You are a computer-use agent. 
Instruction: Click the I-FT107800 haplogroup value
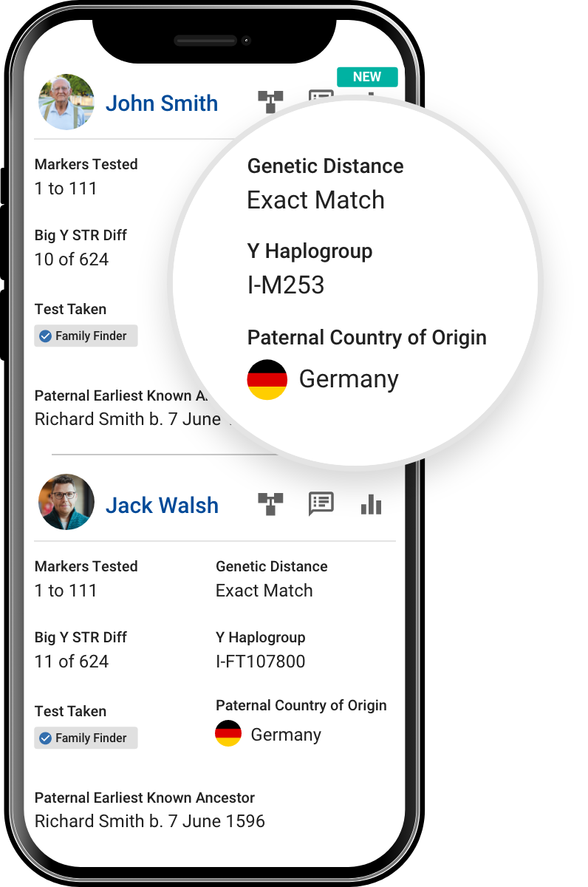click(x=260, y=662)
